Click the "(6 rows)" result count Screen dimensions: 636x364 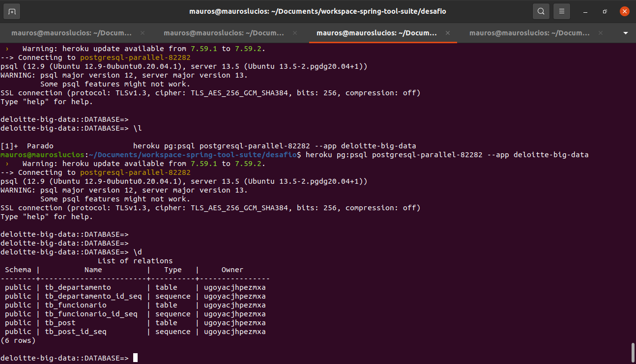pyautogui.click(x=18, y=340)
